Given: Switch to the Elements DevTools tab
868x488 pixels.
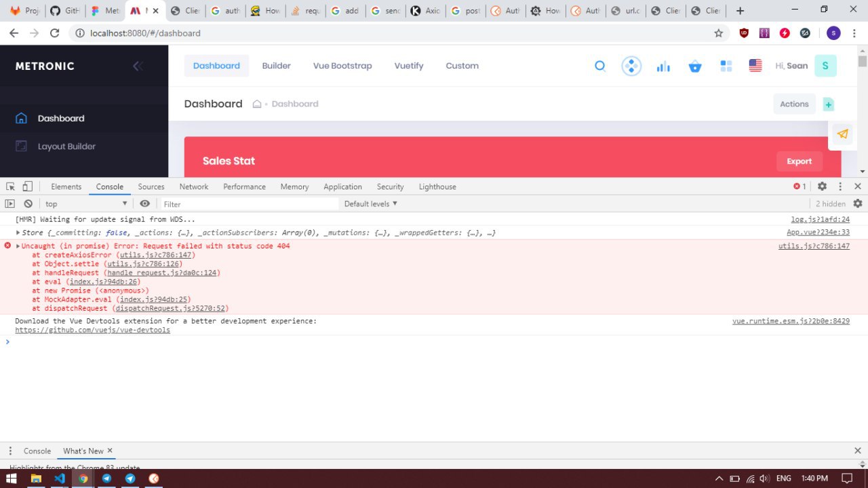Looking at the screenshot, I should (66, 187).
